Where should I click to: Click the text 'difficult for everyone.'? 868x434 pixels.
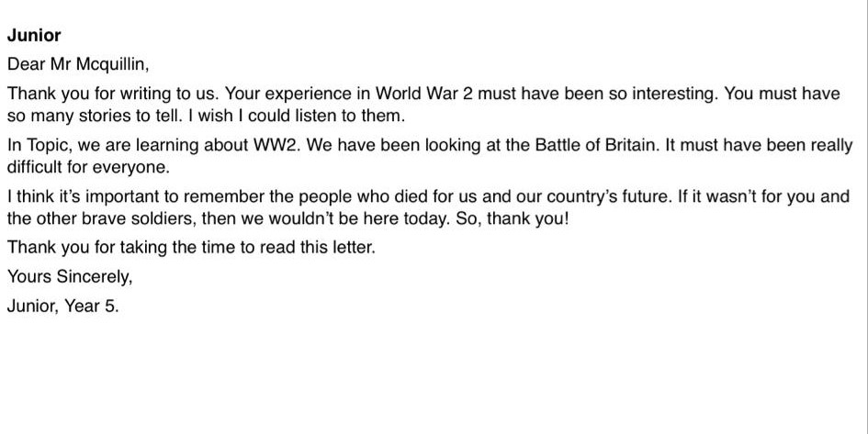[88, 167]
